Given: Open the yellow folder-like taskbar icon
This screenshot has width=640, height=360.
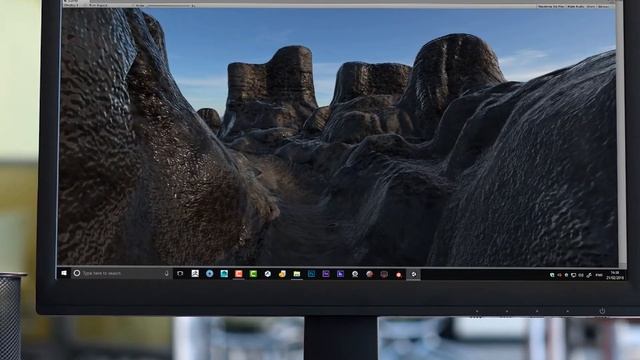Looking at the screenshot, I should pos(282,274).
